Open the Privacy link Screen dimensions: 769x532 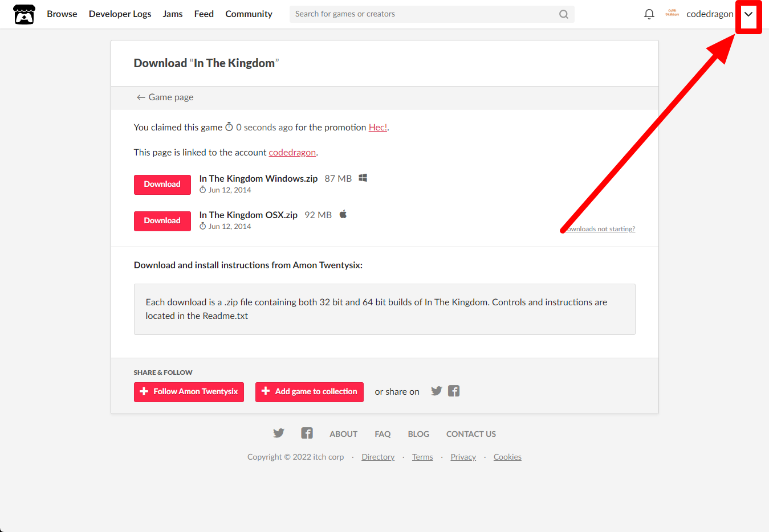click(x=463, y=457)
